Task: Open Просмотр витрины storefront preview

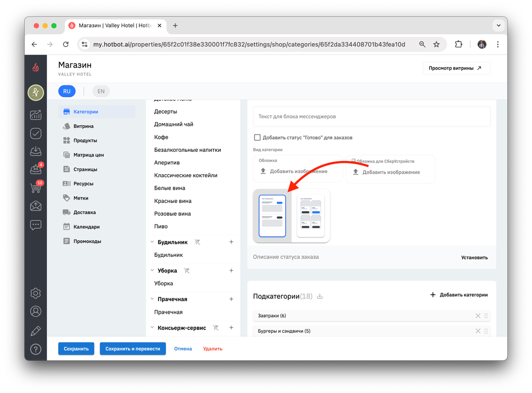Action: point(456,68)
